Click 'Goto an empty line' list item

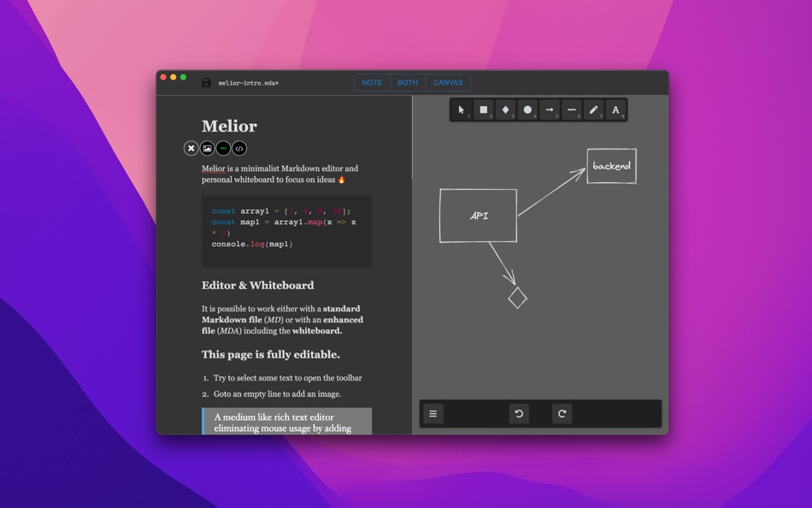tap(278, 394)
